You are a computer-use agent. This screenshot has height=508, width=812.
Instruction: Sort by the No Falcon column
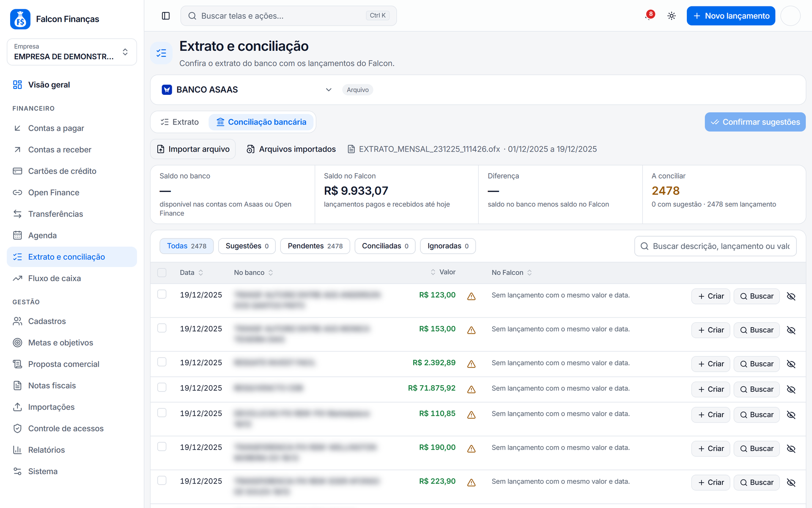512,273
